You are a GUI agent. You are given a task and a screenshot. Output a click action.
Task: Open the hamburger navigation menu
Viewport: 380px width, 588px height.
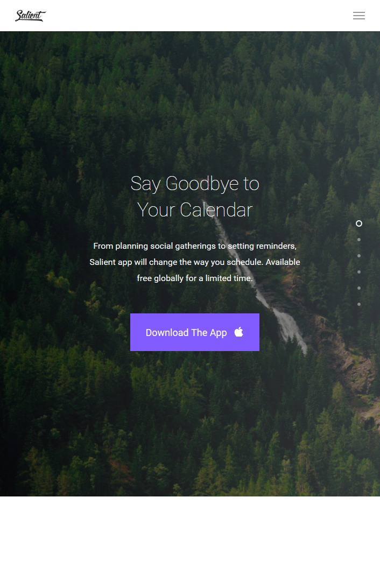(x=358, y=16)
